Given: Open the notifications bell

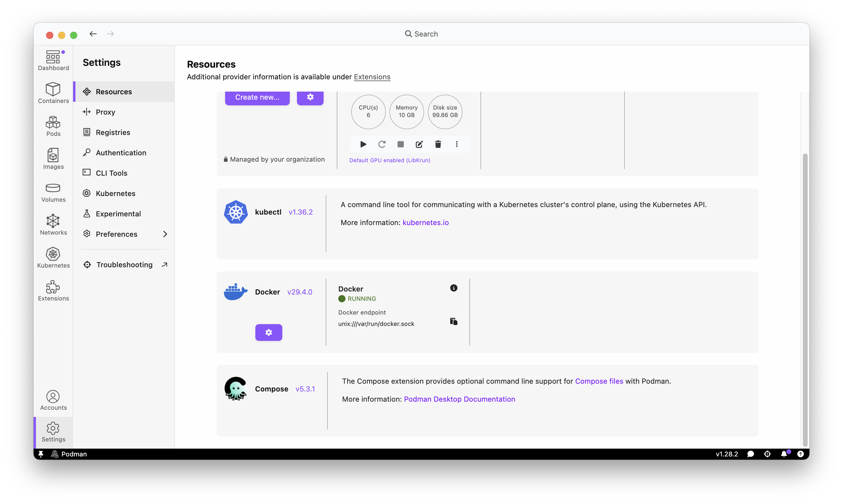Looking at the screenshot, I should (784, 454).
